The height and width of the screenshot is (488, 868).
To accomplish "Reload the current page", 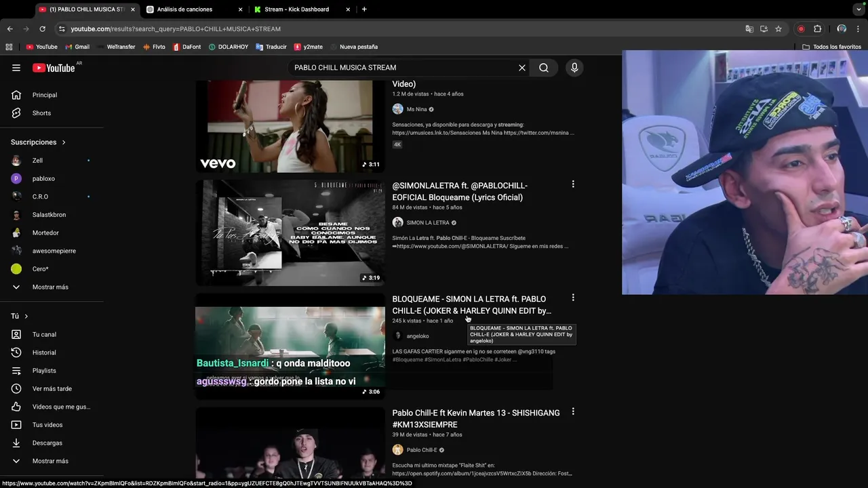I will click(x=42, y=29).
